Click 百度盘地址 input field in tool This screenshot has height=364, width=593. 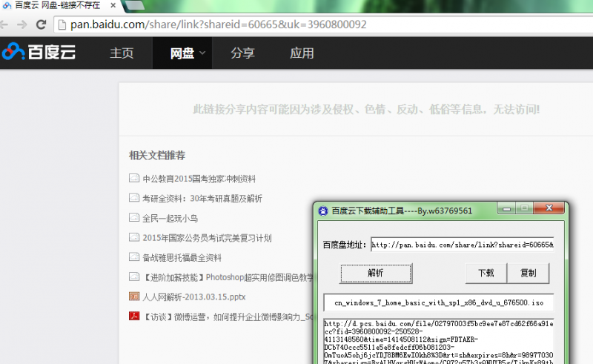point(462,245)
